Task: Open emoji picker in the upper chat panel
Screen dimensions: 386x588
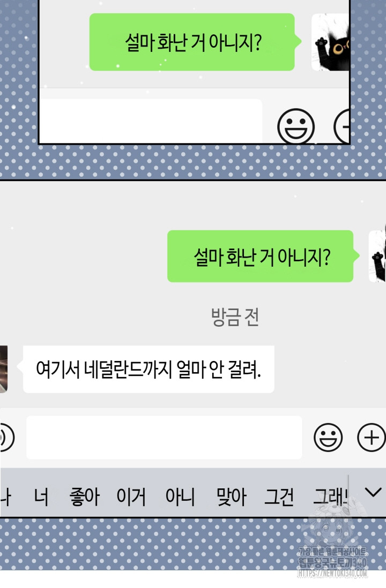Action: click(x=296, y=126)
